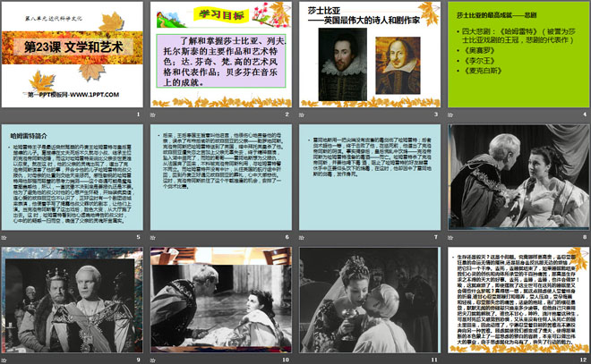Click animation star icon under slide 5
Viewport: 591px width, 364px height.
(x=4, y=237)
